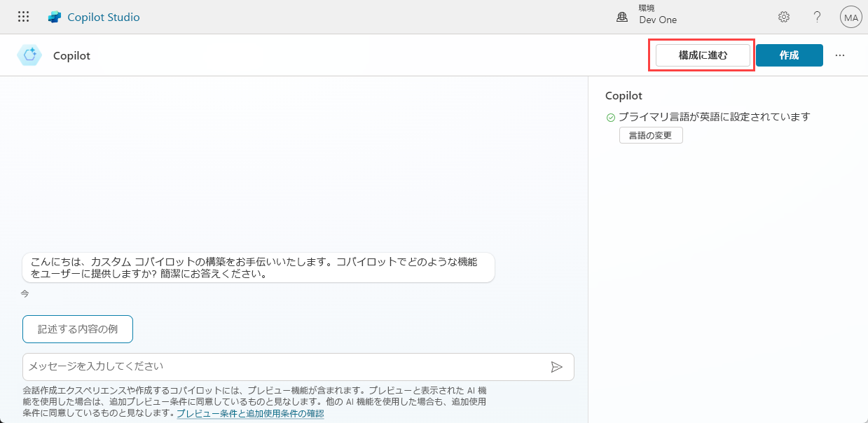Click the 環境 label in the header

click(646, 8)
